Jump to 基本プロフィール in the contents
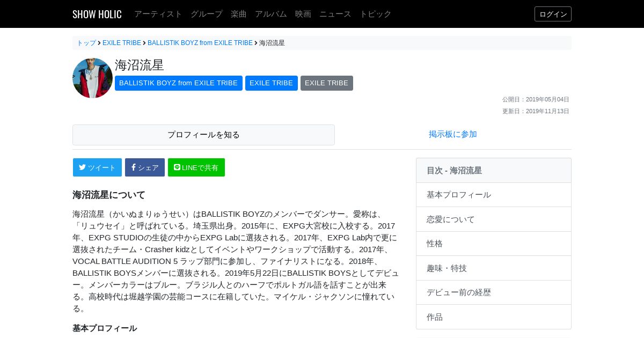This screenshot has height=338, width=644. click(x=494, y=195)
